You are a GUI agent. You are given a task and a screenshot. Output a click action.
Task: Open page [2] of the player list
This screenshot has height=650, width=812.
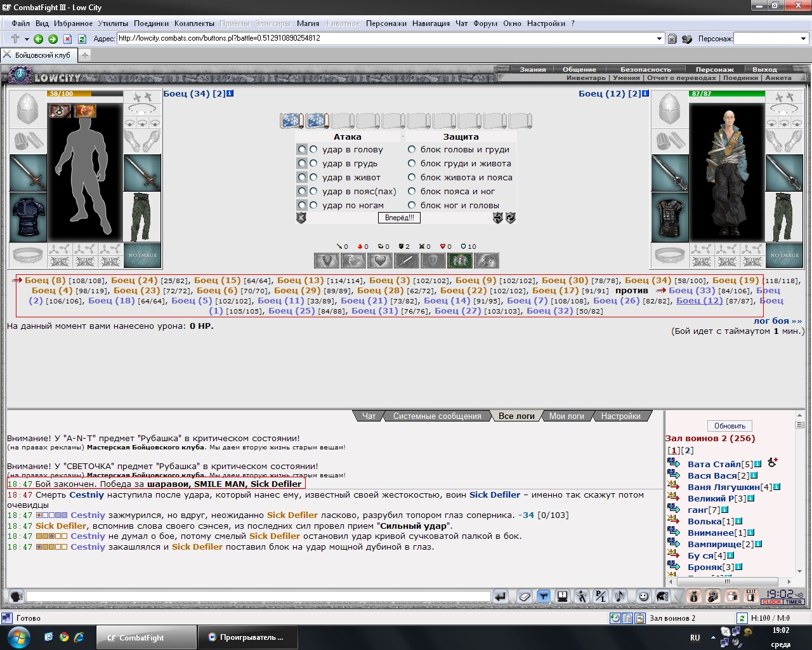point(688,451)
